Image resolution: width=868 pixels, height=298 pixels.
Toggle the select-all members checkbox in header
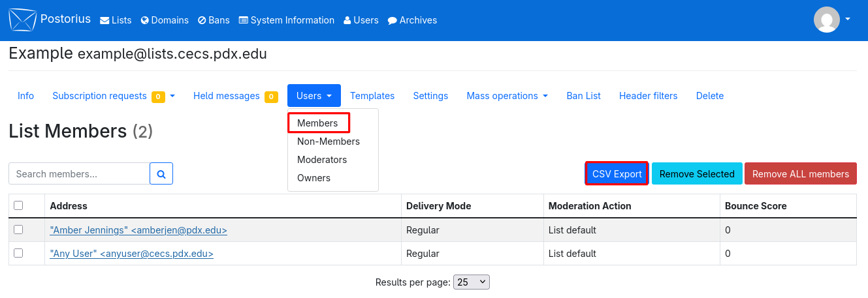tap(18, 205)
